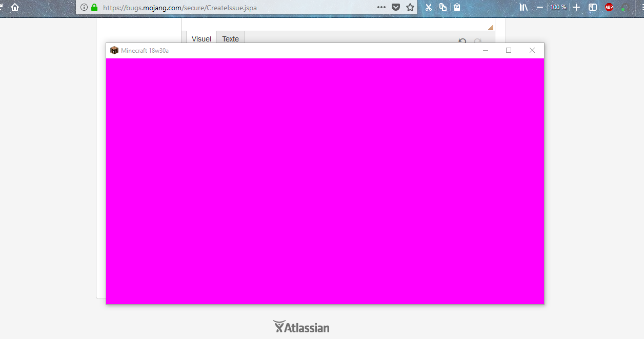Open the page actions three-dot menu
The width and height of the screenshot is (644, 339).
[x=381, y=7]
